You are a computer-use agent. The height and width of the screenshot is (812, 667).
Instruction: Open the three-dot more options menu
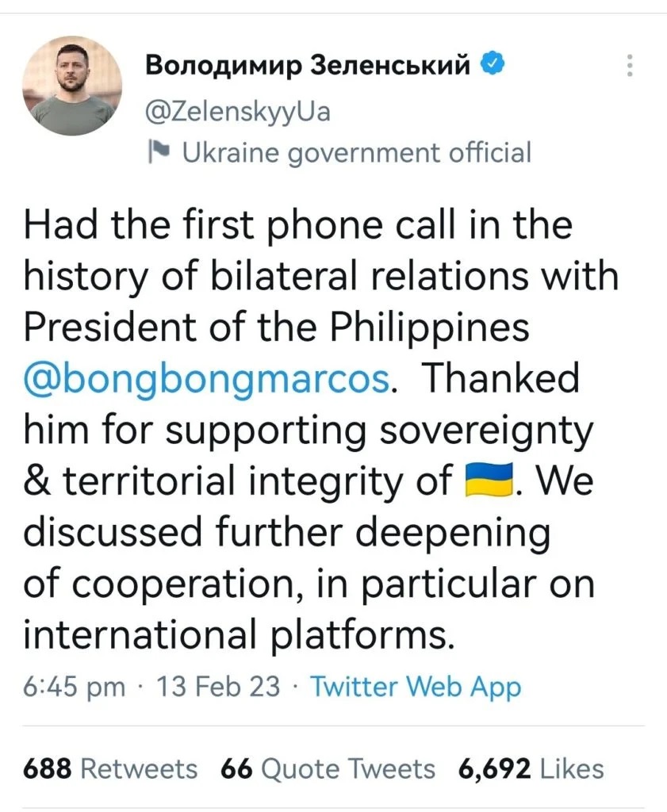tap(630, 66)
